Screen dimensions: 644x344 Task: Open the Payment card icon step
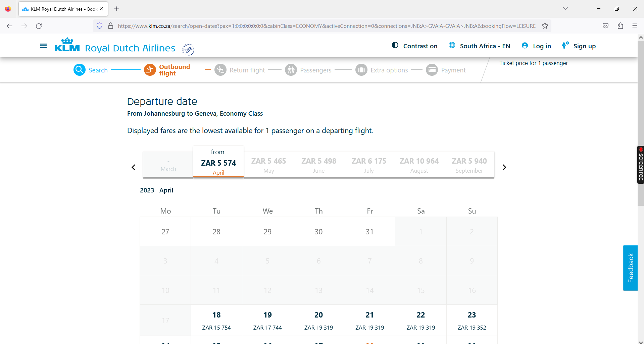pos(432,70)
